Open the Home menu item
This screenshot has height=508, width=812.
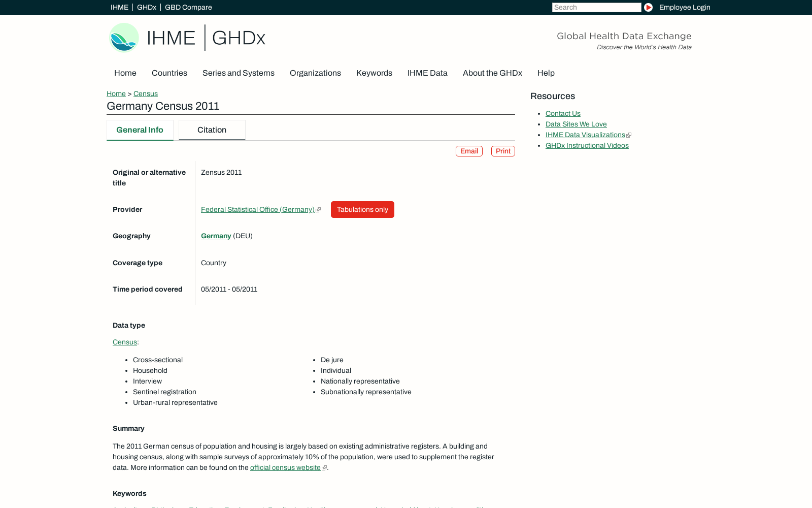tap(125, 73)
